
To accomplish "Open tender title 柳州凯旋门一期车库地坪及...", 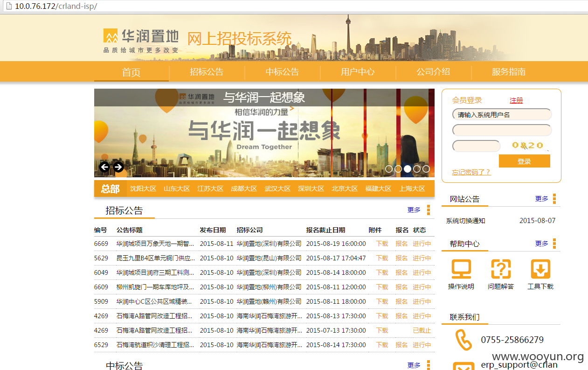I will click(x=155, y=287).
